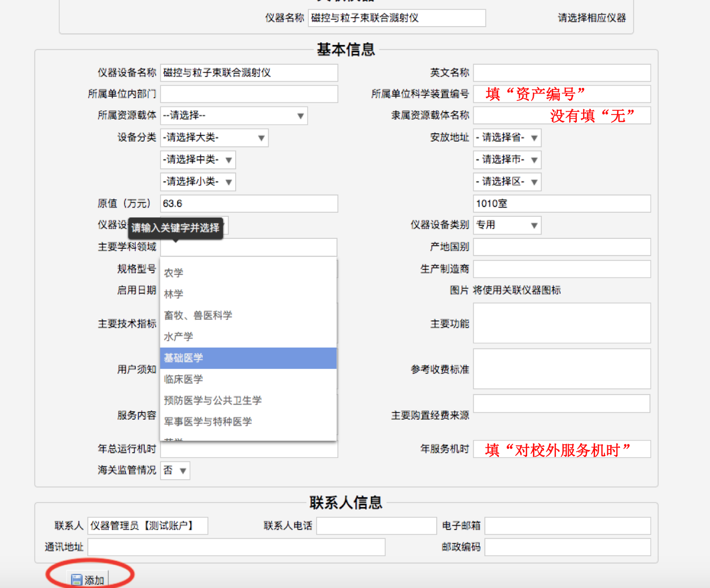This screenshot has width=710, height=588.
Task: Open the 仪器设备类别 专用 dropdown
Action: 507,225
